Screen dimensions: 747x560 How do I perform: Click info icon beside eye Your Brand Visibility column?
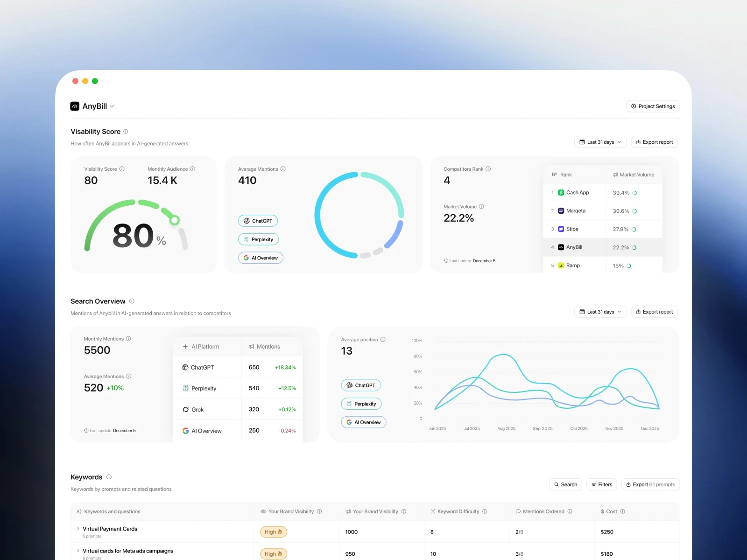point(319,511)
